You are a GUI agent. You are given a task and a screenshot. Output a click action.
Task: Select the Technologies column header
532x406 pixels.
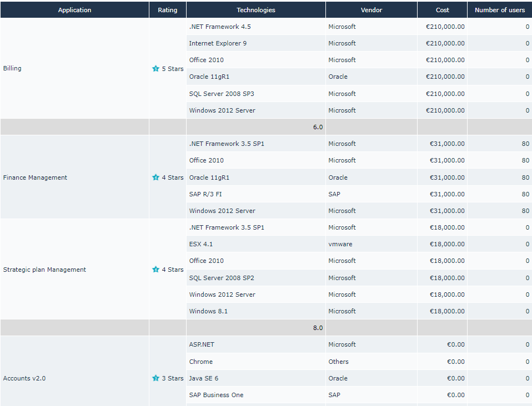pyautogui.click(x=255, y=10)
